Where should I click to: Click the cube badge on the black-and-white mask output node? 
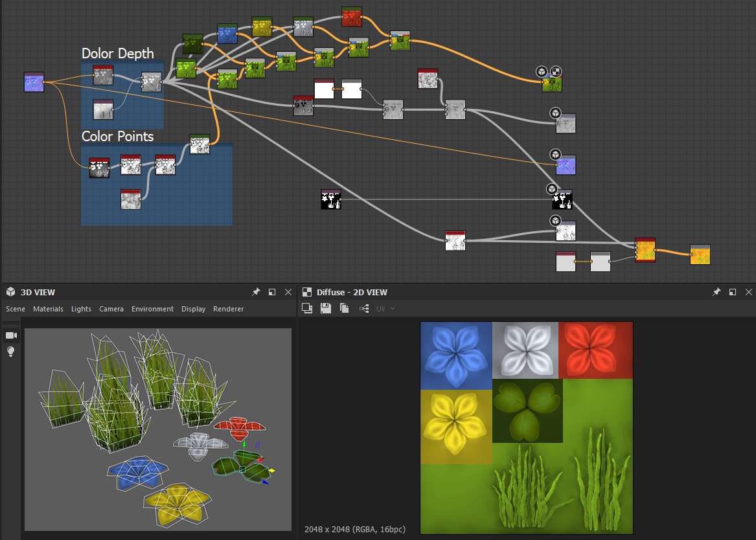[x=551, y=189]
